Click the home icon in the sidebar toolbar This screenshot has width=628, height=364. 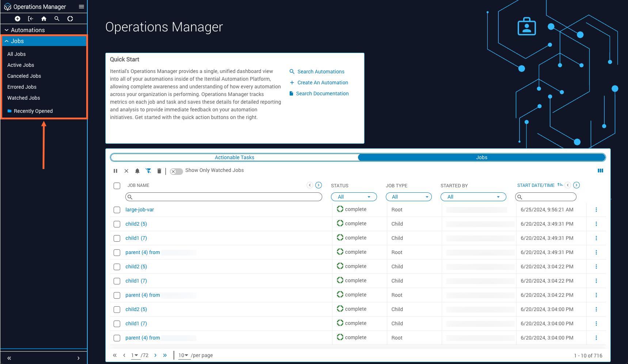coord(44,19)
